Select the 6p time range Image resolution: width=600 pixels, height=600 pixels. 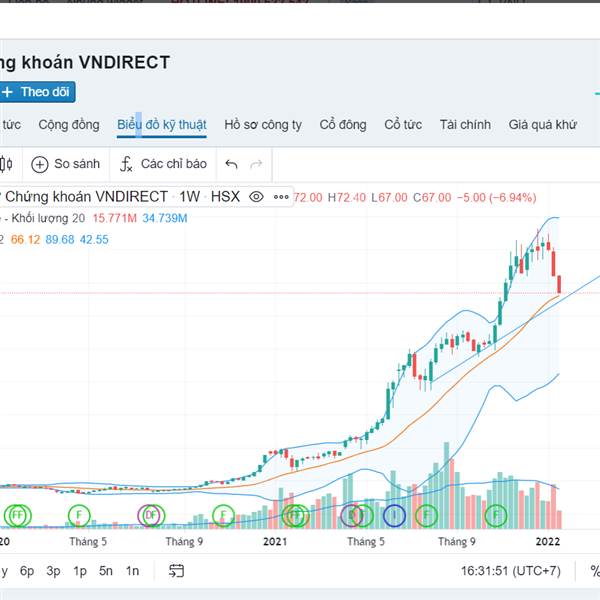[27, 571]
